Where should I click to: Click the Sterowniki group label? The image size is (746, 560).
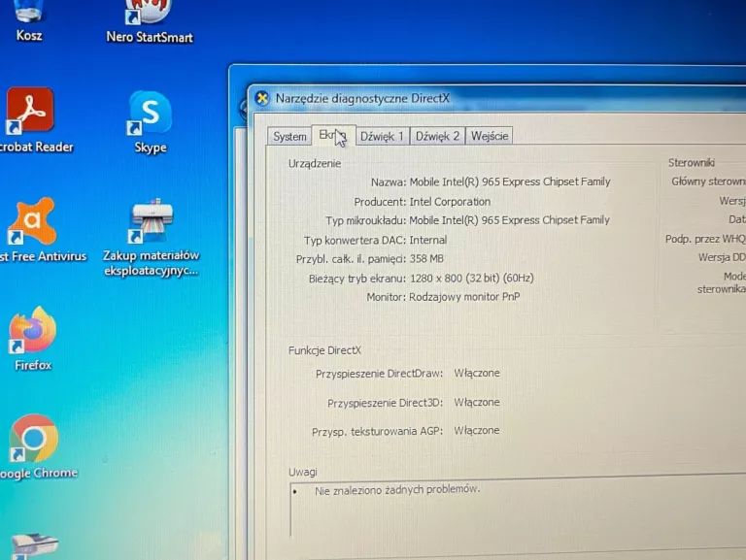(692, 163)
